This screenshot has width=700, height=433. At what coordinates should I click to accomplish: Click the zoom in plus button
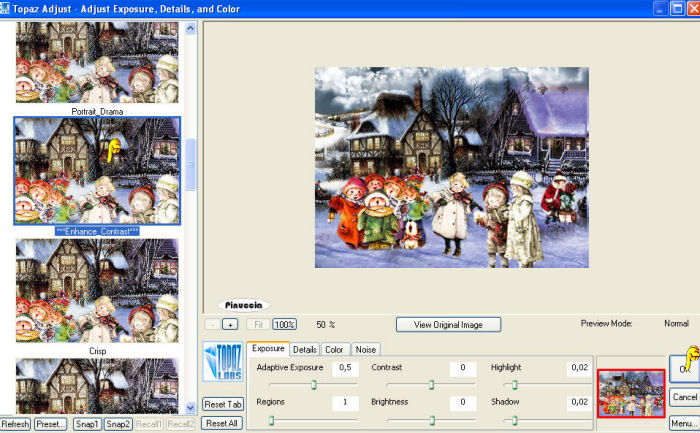230,325
